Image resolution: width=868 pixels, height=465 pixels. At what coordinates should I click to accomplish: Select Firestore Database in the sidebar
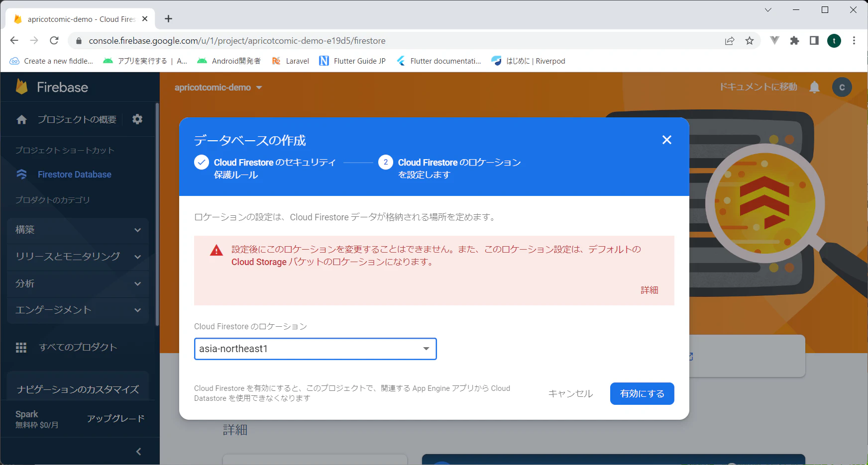75,175
